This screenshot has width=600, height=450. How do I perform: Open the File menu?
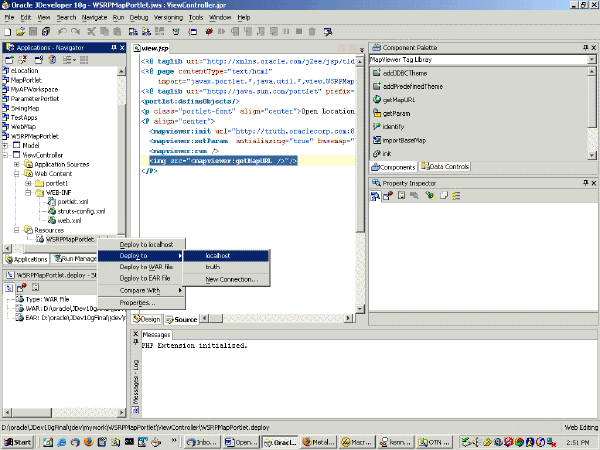[9, 18]
